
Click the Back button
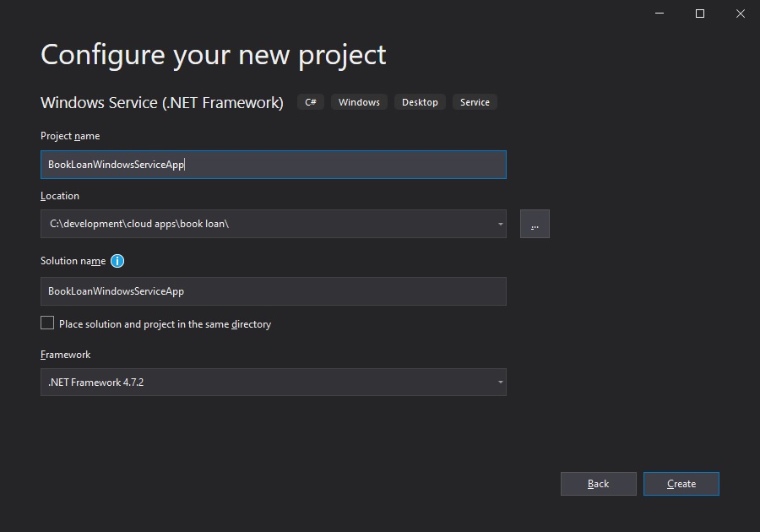598,484
